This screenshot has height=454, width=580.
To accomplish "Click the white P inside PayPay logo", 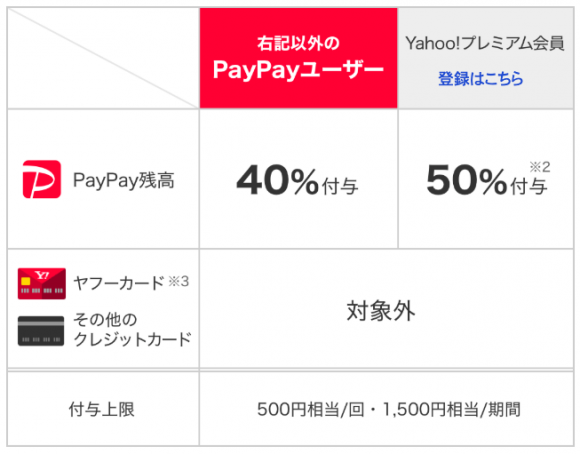I will pos(39,180).
